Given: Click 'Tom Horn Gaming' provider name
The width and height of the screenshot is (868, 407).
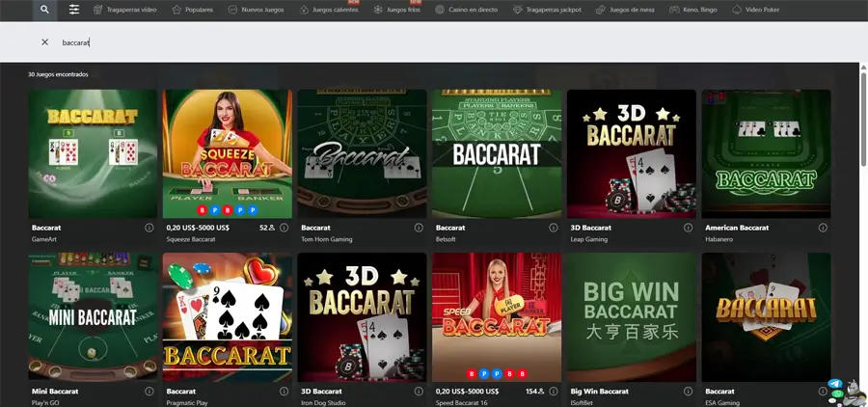Looking at the screenshot, I should point(327,239).
